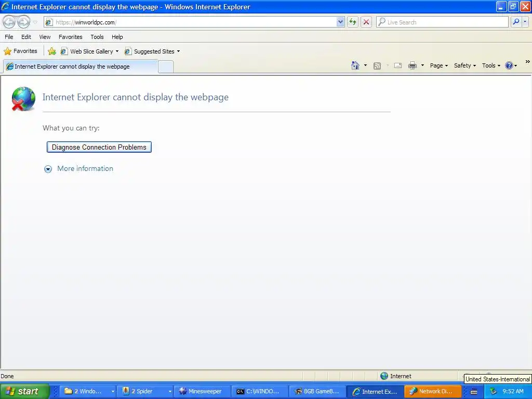
Task: Click the Refresh page icon
Action: tap(353, 22)
